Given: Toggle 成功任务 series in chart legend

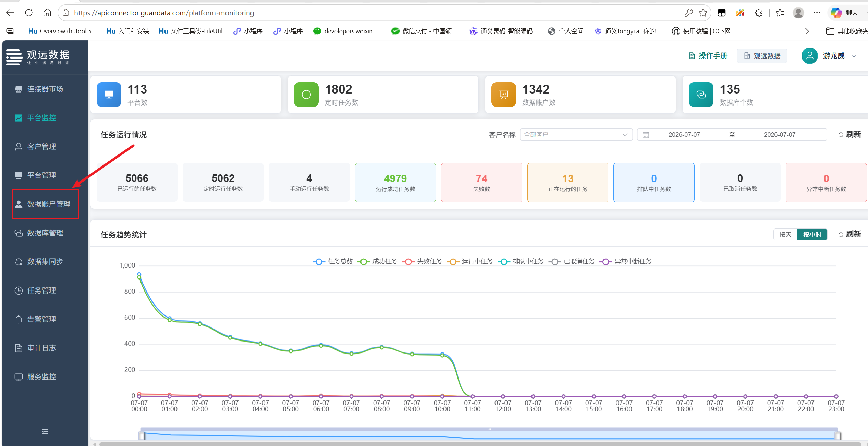Looking at the screenshot, I should [377, 261].
